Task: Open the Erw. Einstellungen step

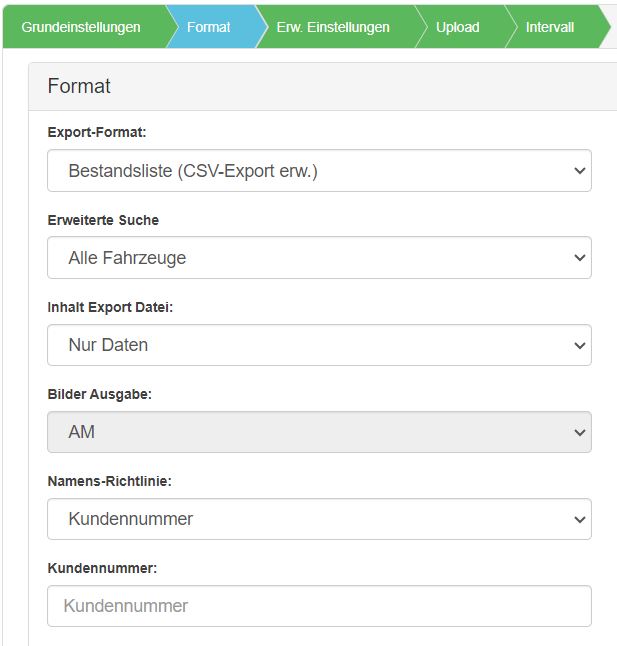Action: 333,27
